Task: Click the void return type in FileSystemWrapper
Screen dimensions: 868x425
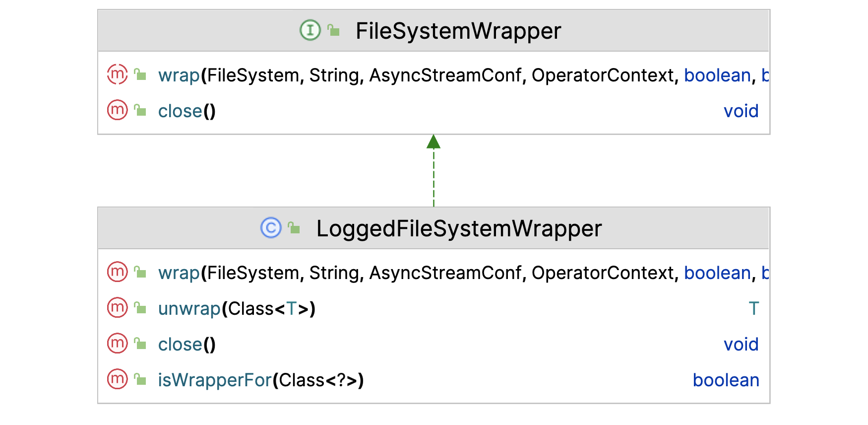Action: [741, 111]
